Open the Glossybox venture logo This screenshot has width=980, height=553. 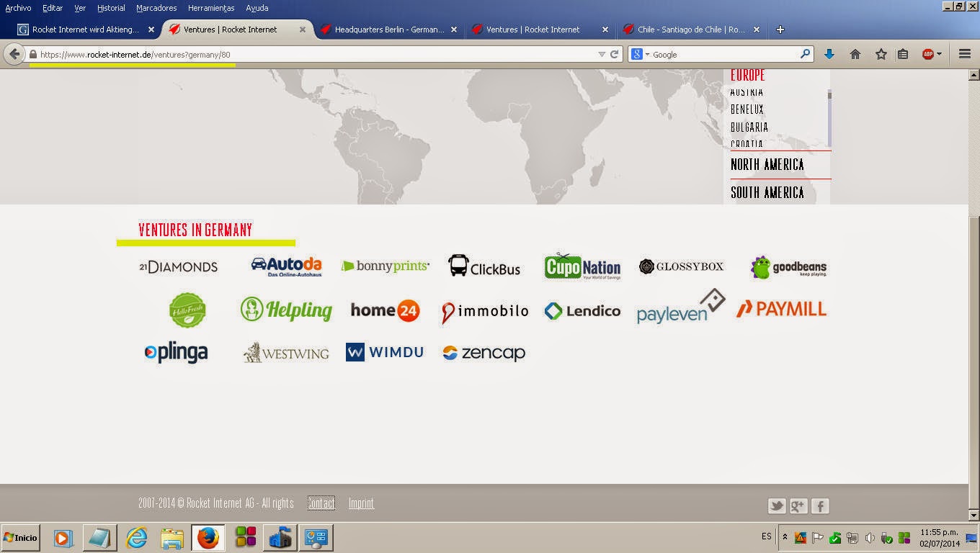pos(681,266)
